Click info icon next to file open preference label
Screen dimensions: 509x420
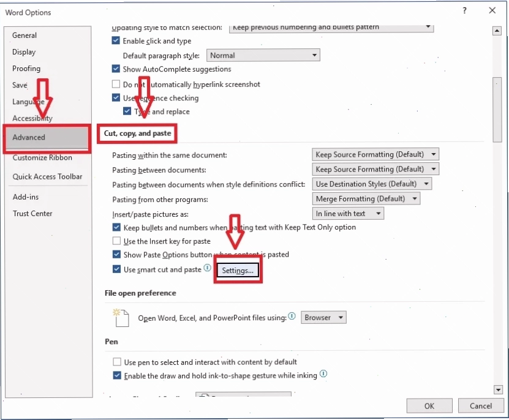(x=292, y=316)
